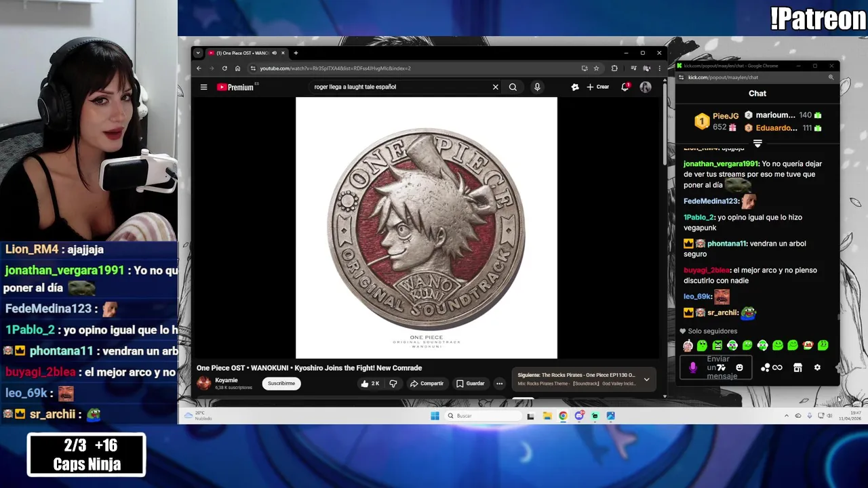Click the Siguiente Rocks Pirates title
This screenshot has height=488, width=868.
(x=576, y=375)
